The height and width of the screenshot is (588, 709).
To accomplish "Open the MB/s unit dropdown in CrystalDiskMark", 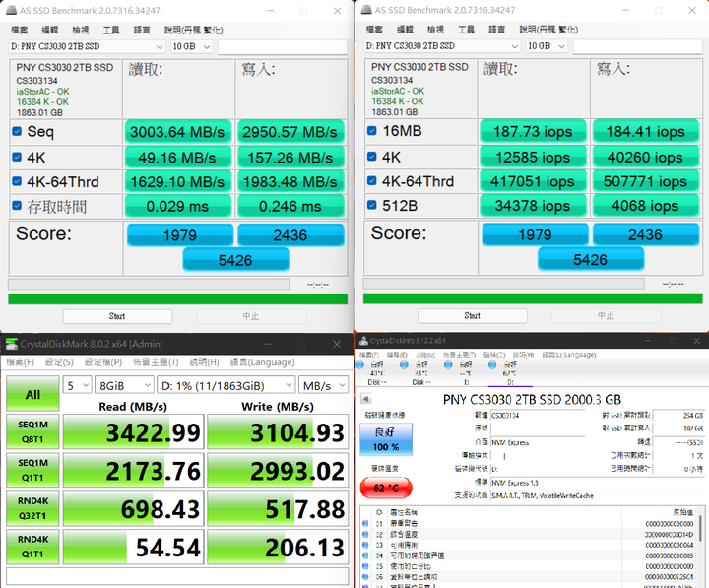I will (x=323, y=385).
